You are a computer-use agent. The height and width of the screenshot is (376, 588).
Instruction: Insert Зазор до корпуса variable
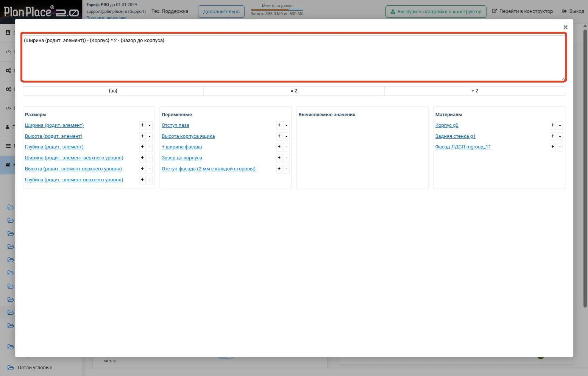[x=182, y=158]
